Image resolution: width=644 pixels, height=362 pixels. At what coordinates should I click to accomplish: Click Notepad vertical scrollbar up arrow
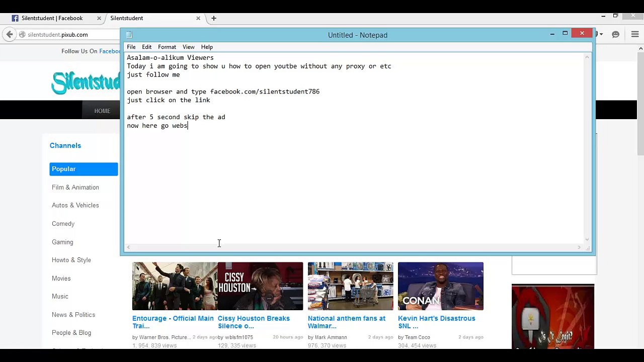(587, 57)
